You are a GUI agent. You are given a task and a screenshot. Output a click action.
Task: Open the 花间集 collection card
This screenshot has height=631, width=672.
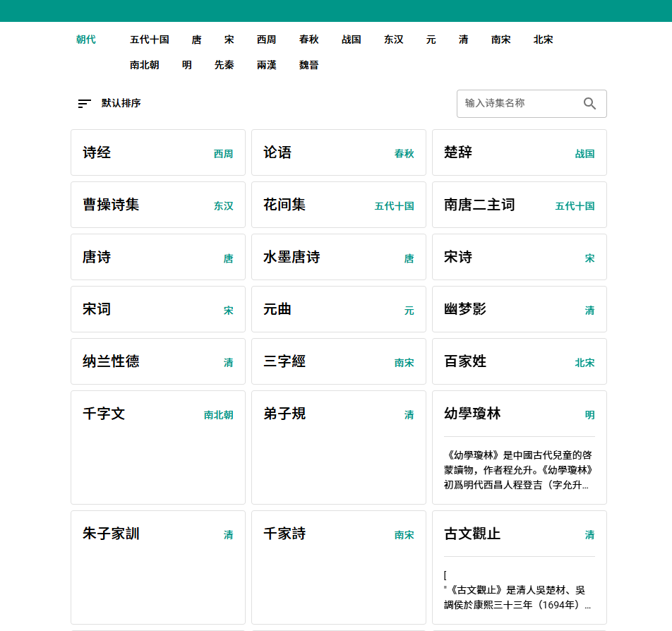(339, 205)
